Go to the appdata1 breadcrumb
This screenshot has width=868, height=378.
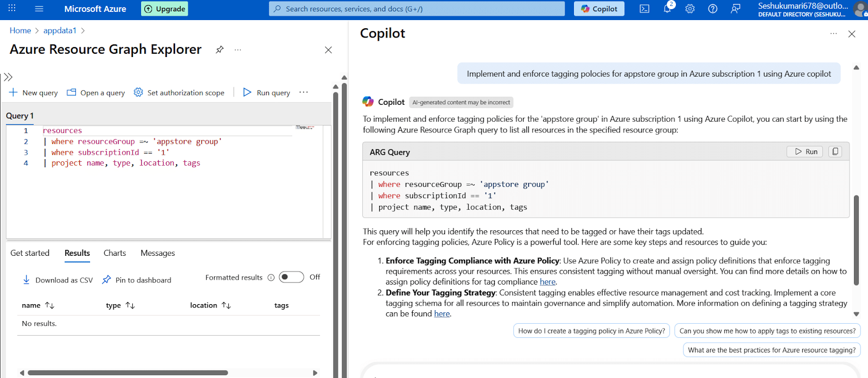pos(60,30)
